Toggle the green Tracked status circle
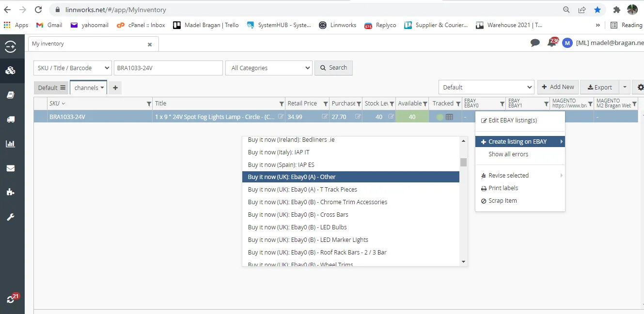 coord(440,117)
